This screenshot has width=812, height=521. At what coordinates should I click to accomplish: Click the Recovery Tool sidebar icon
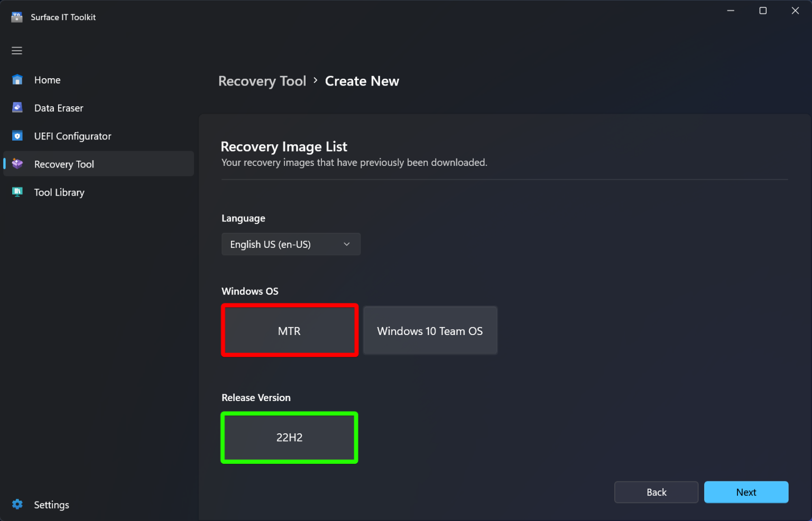tap(17, 164)
